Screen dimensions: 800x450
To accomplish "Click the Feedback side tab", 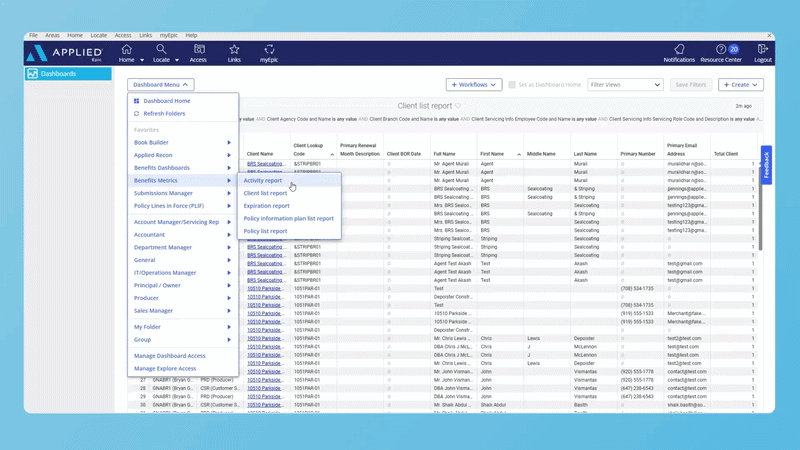I will tap(766, 165).
